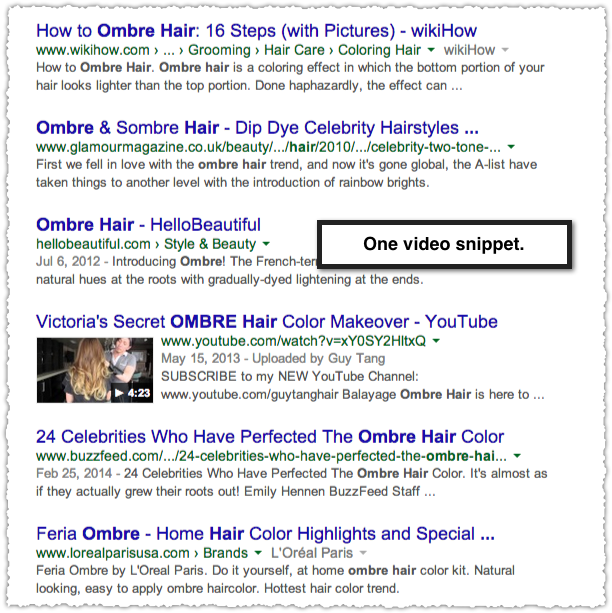Open the 'Feria Ombre - Home Hair Color' result
The image size is (612, 613).
266,534
